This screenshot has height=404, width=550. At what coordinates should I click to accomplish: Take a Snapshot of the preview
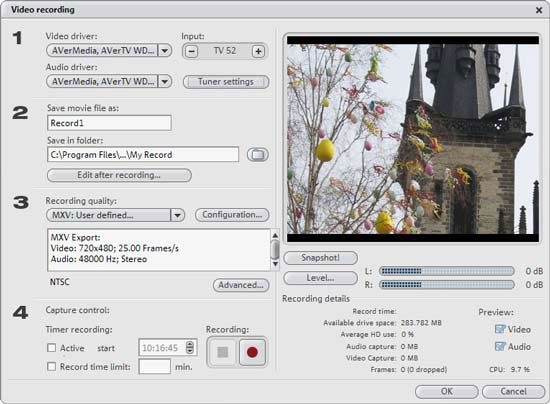[x=320, y=258]
